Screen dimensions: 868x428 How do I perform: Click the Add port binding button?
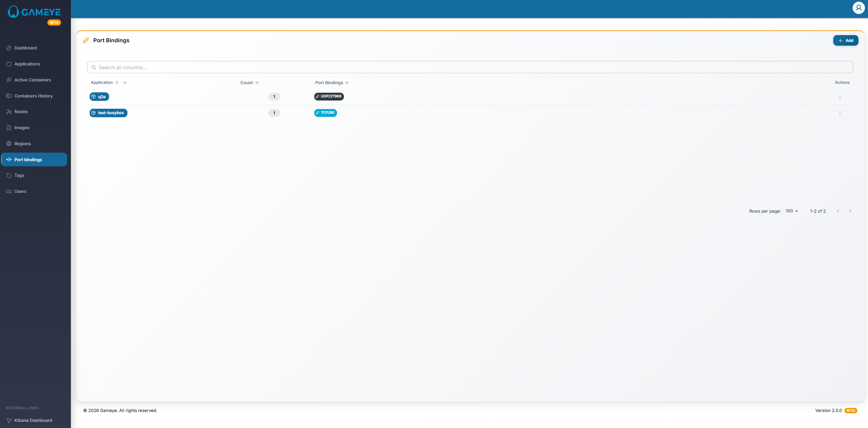pyautogui.click(x=846, y=41)
